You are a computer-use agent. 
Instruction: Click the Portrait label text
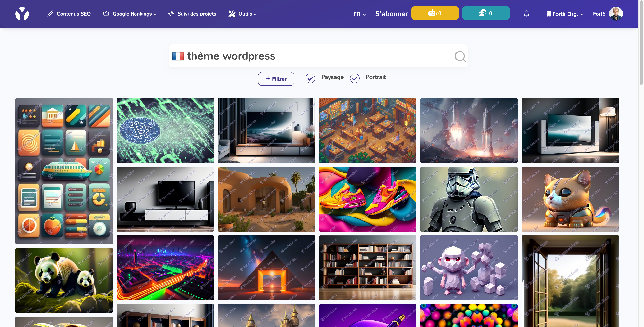click(x=376, y=77)
